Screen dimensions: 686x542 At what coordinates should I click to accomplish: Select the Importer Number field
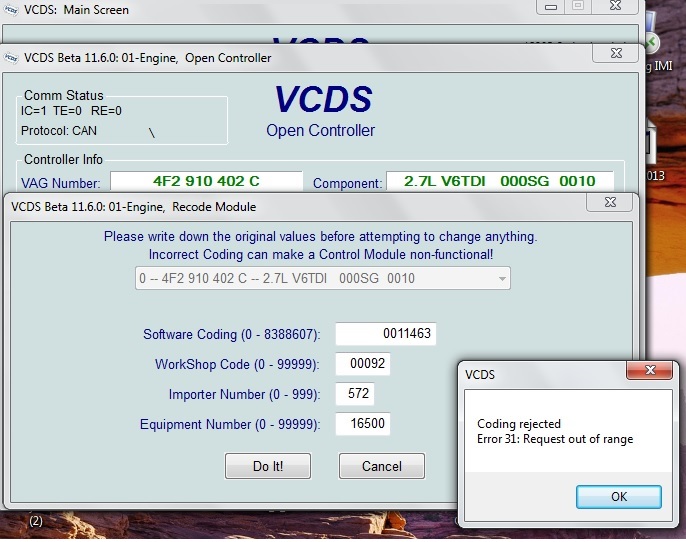tap(358, 394)
